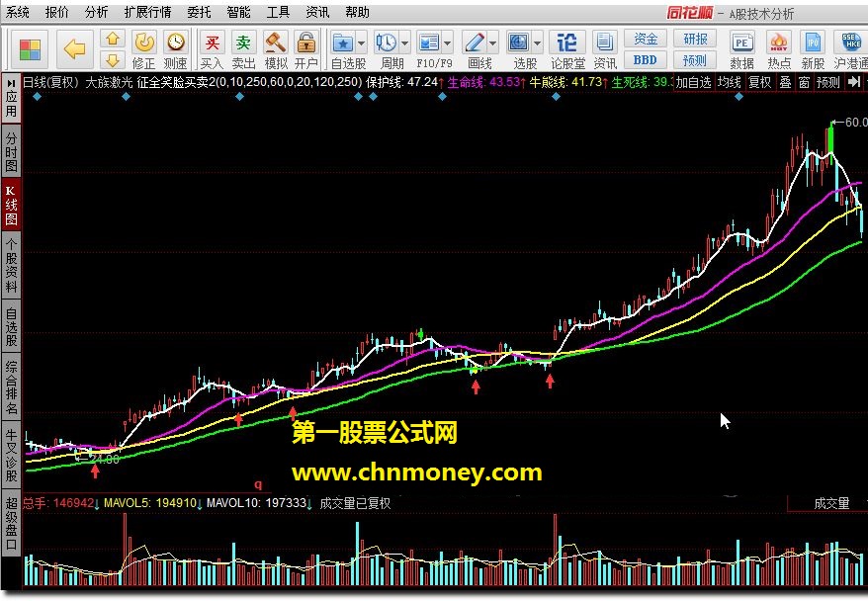Switch to the 应用 side tab

(11, 99)
